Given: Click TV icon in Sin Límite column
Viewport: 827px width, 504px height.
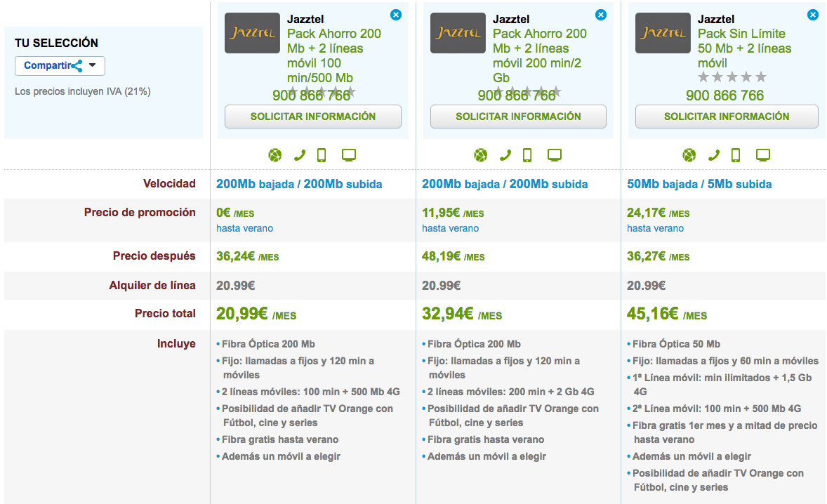Looking at the screenshot, I should [x=762, y=155].
